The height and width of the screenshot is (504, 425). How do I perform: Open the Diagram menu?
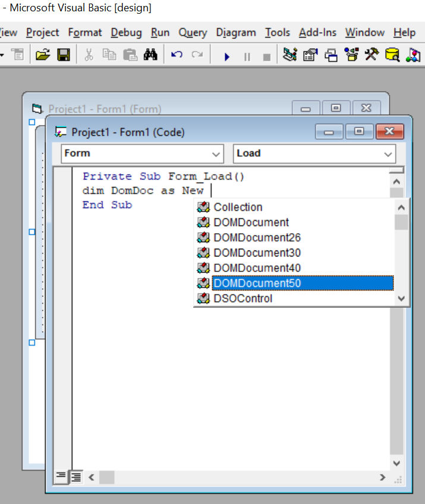(236, 33)
